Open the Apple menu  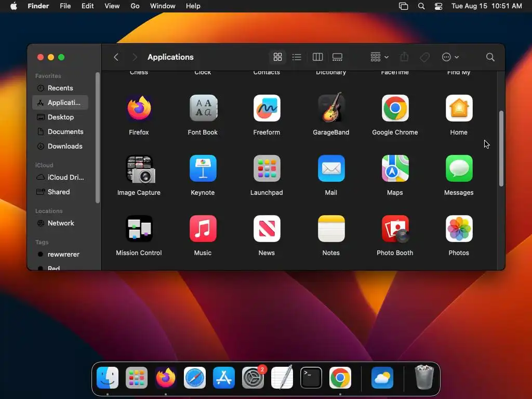click(14, 6)
